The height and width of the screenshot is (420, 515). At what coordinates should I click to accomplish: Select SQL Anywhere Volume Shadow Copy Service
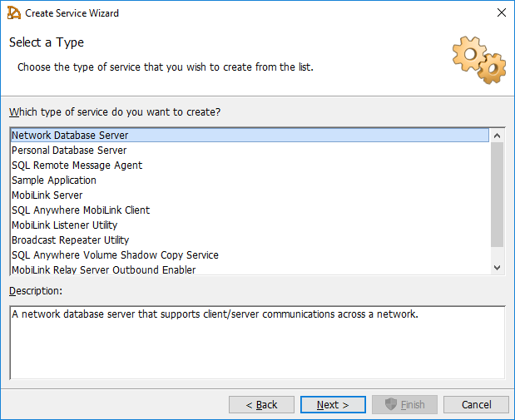coord(115,255)
